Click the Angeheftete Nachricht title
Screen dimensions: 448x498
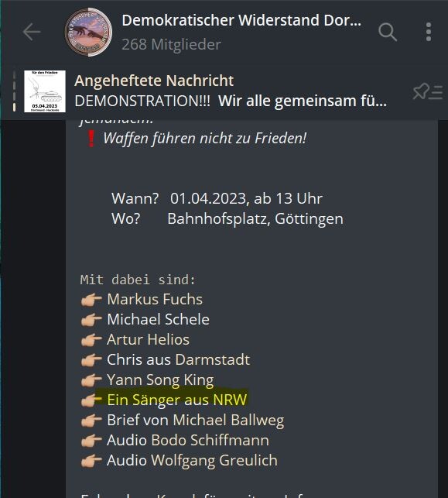click(x=154, y=81)
